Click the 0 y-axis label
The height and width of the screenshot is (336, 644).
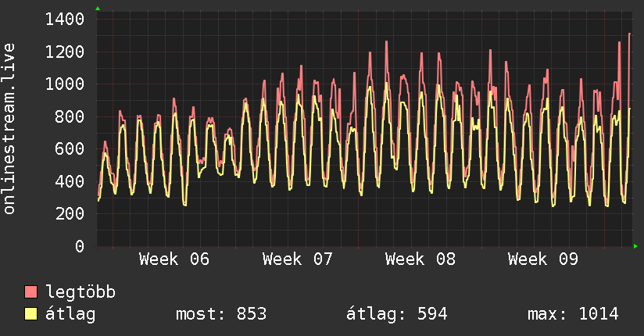pos(80,247)
